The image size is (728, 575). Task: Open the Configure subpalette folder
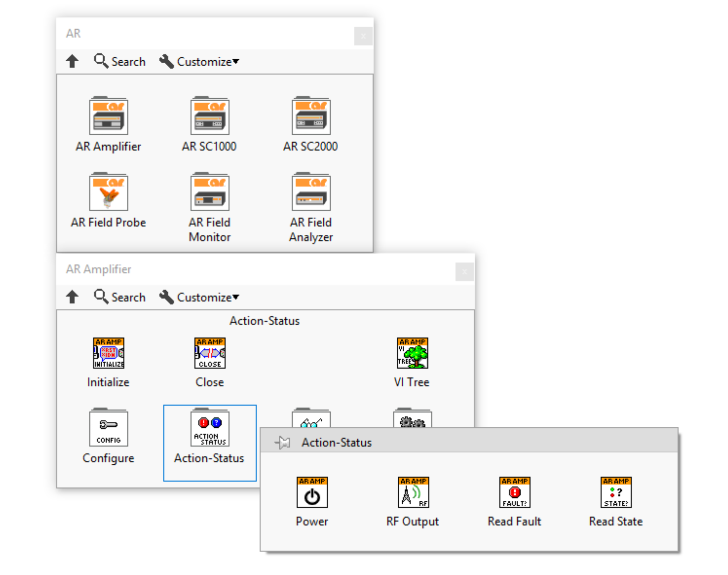(108, 428)
